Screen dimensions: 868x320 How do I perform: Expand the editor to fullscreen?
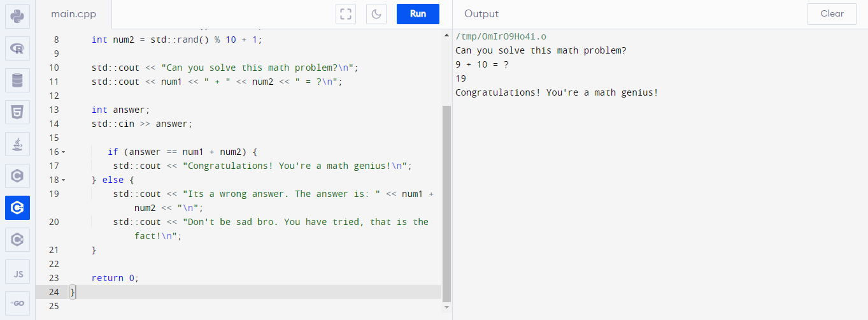point(346,14)
